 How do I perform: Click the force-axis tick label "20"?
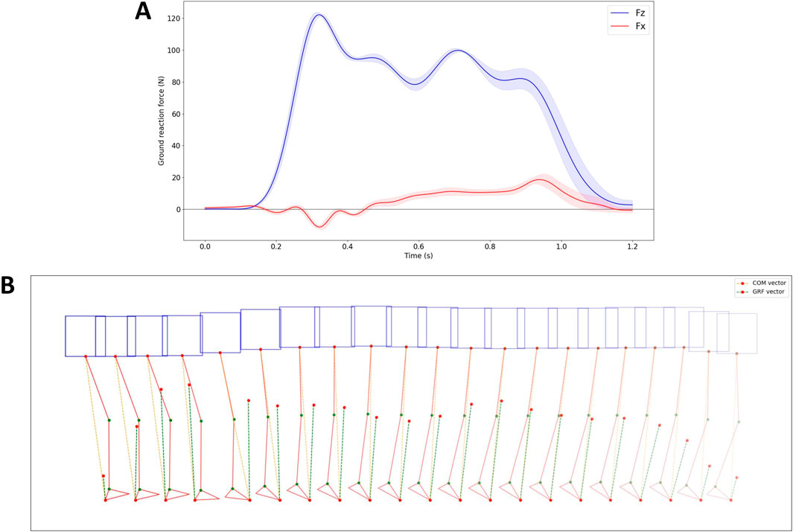pyautogui.click(x=176, y=178)
